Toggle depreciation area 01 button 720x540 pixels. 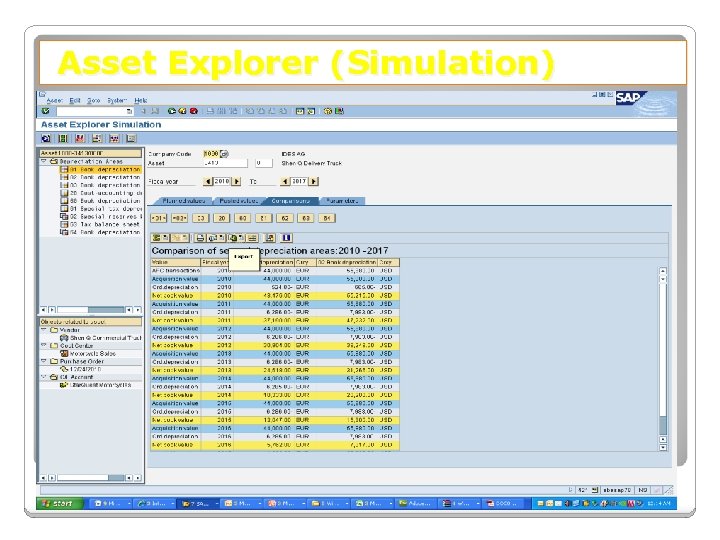tap(158, 218)
